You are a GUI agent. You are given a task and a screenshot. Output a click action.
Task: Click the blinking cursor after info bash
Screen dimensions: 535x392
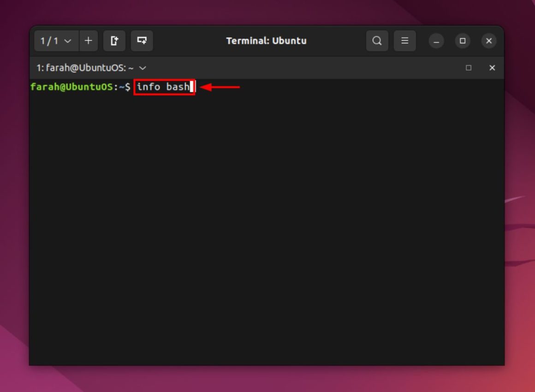[191, 87]
